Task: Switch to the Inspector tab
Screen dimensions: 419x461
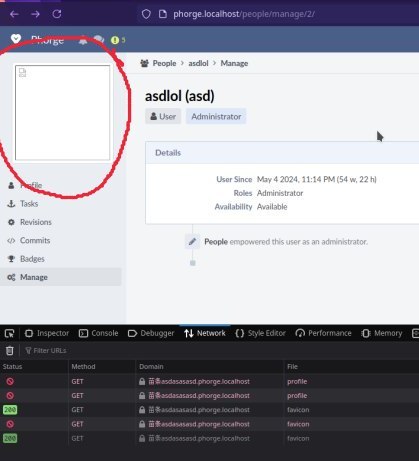Action: pyautogui.click(x=47, y=333)
